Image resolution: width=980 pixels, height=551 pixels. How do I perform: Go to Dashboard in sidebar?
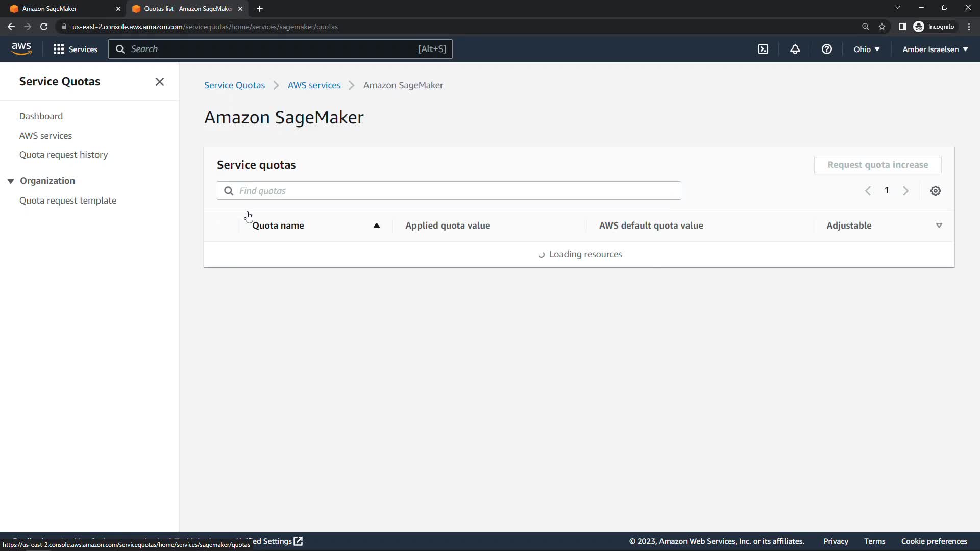(x=41, y=116)
